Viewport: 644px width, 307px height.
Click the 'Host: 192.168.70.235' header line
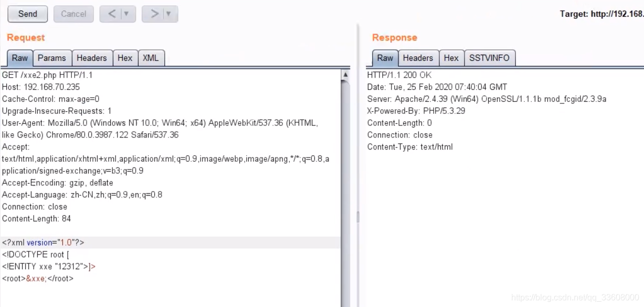(x=41, y=87)
